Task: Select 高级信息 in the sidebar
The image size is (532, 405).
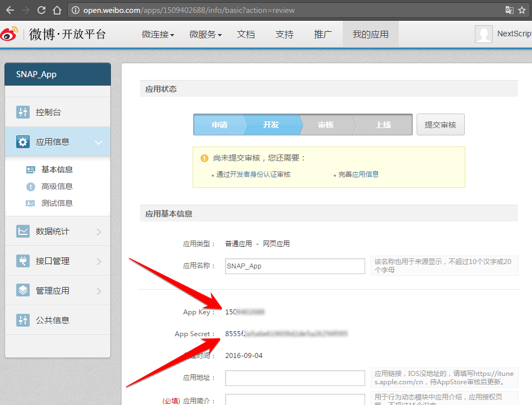Action: click(57, 186)
